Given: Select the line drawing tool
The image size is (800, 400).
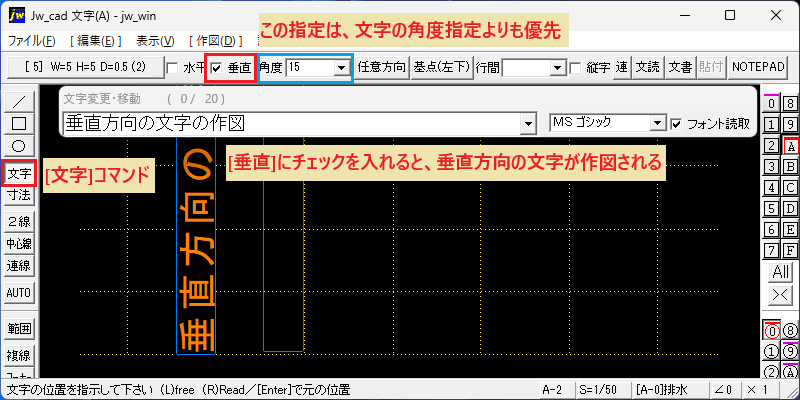Looking at the screenshot, I should [19, 101].
